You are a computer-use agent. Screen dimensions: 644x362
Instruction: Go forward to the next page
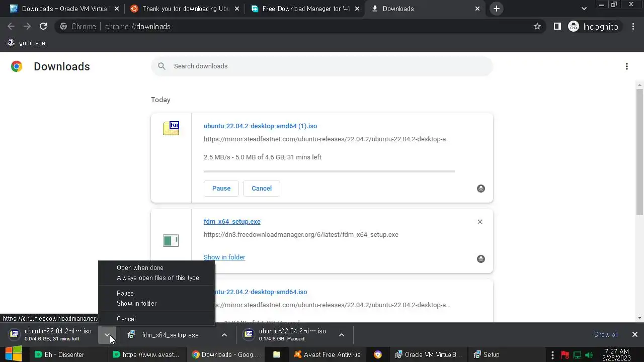point(27,27)
